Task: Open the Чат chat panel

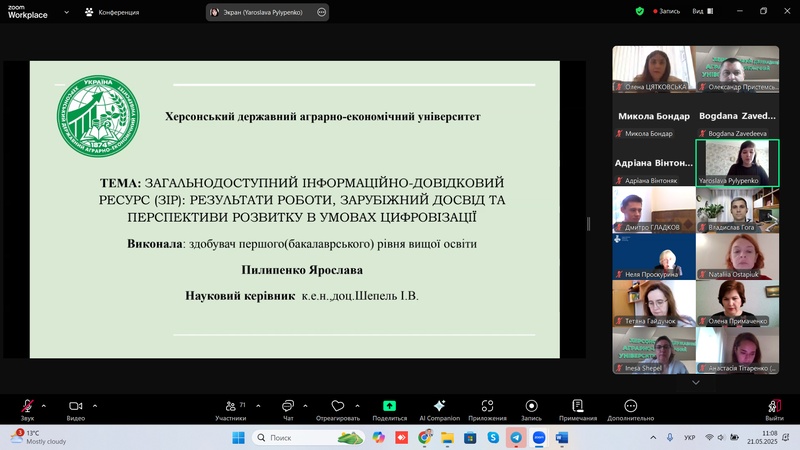Action: pyautogui.click(x=288, y=410)
